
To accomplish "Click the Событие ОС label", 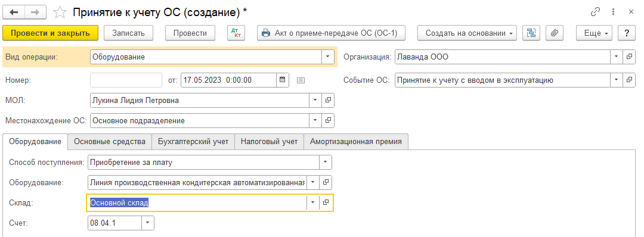I will click(366, 80).
